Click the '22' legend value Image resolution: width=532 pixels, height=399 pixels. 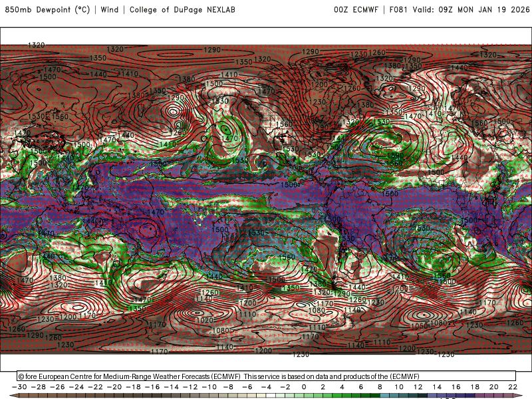point(513,387)
